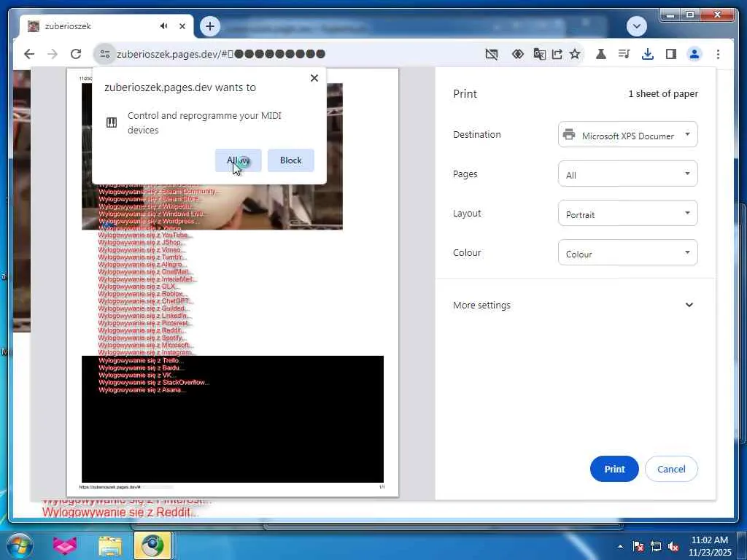Viewport: 747px width, 560px height.
Task: Click the network tray icon
Action: (x=656, y=546)
